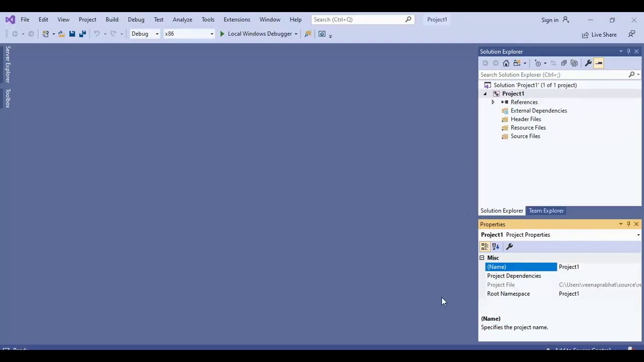The width and height of the screenshot is (644, 362).
Task: Open Property Pages wrench in Properties panel
Action: tap(509, 246)
